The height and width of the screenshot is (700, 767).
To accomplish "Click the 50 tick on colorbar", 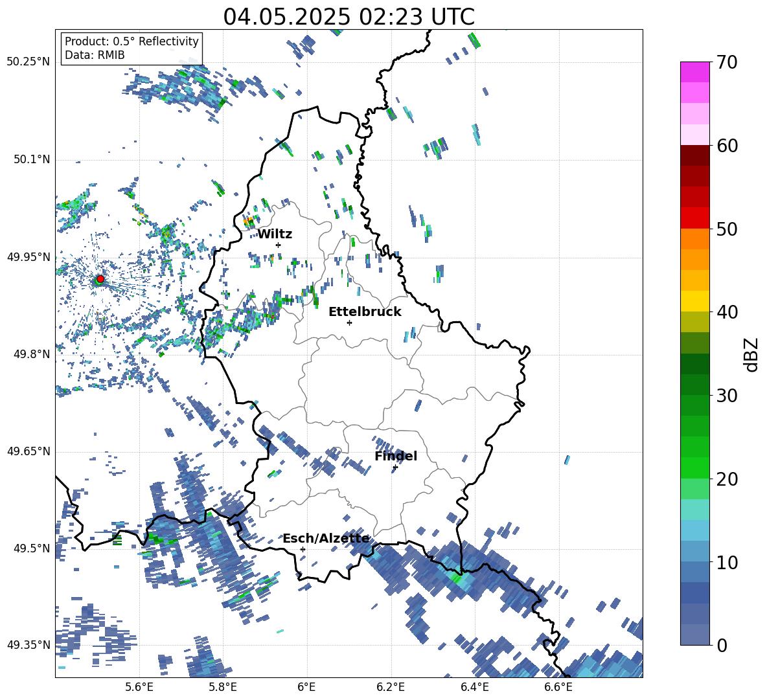I will (727, 229).
